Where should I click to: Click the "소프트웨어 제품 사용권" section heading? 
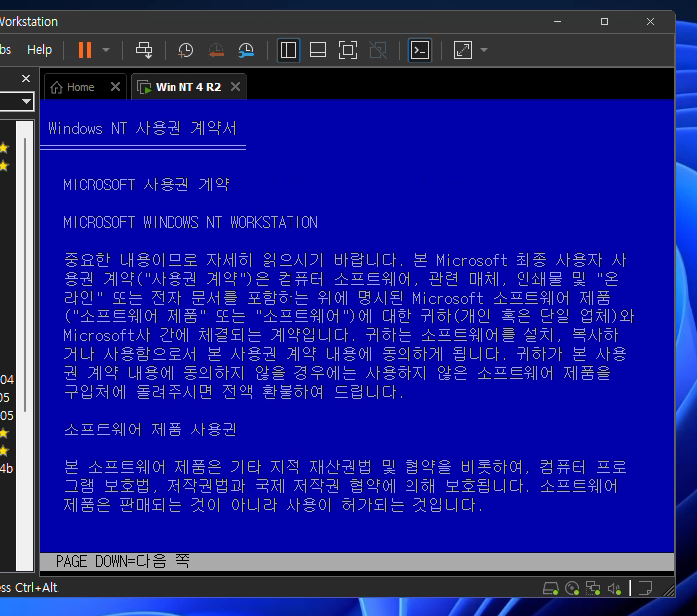(151, 430)
